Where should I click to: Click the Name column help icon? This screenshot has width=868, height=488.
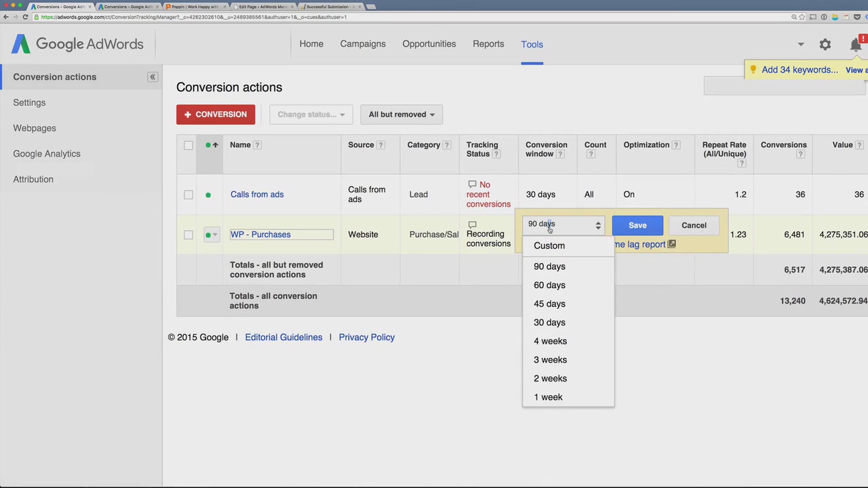tap(257, 145)
